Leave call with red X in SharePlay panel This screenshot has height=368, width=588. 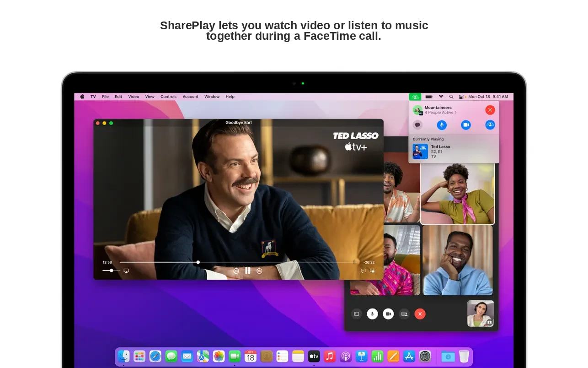(490, 110)
